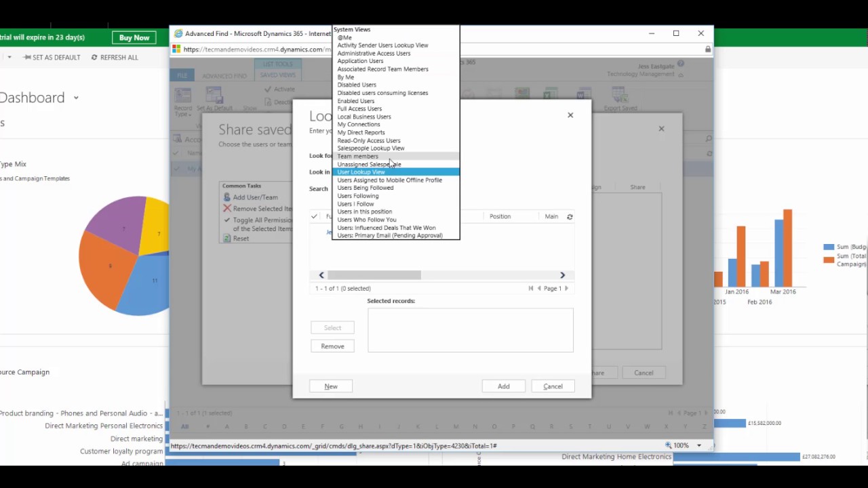
Task: Select 'My Connections' in dropdown list
Action: [395, 125]
